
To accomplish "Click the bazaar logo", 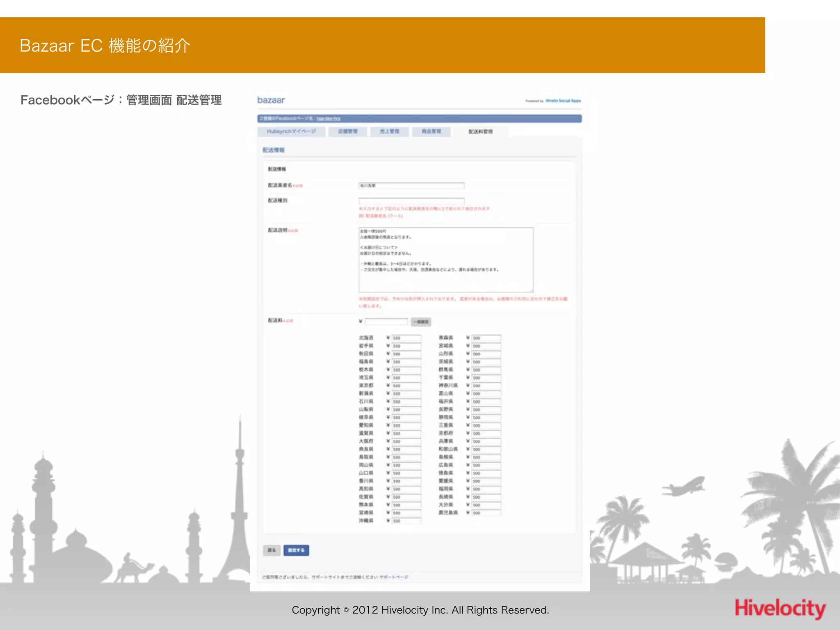I will pos(271,100).
